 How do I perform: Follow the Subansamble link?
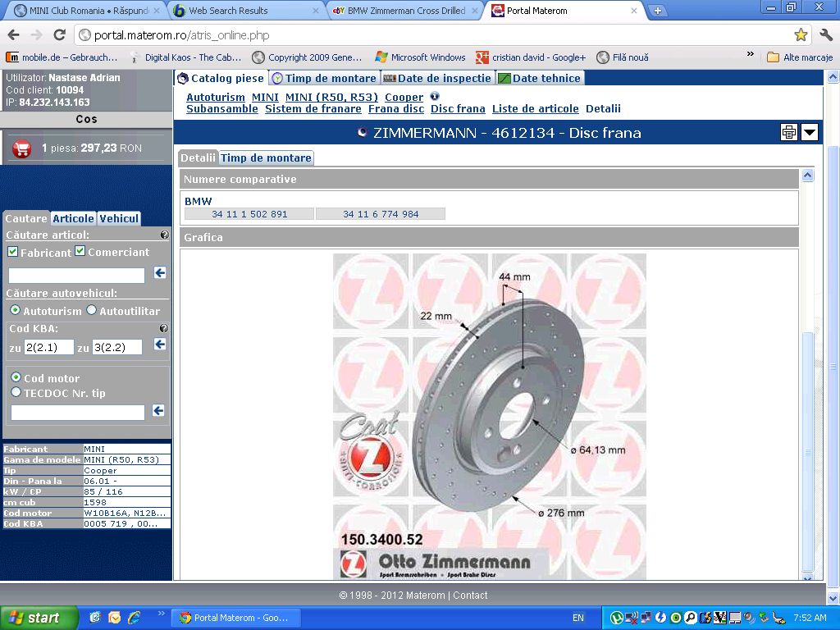(222, 109)
